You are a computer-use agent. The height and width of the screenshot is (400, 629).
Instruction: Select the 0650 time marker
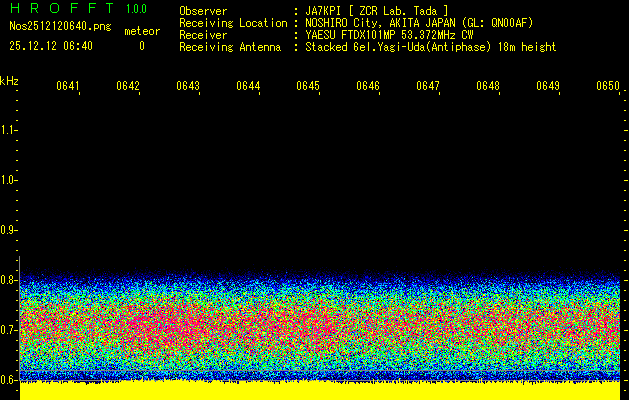coord(608,87)
